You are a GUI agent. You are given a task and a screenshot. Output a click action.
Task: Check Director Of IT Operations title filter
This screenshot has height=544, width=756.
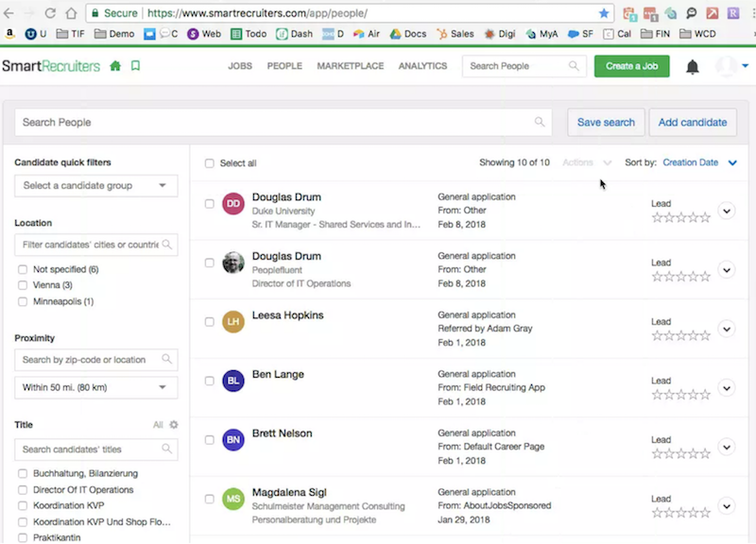23,490
